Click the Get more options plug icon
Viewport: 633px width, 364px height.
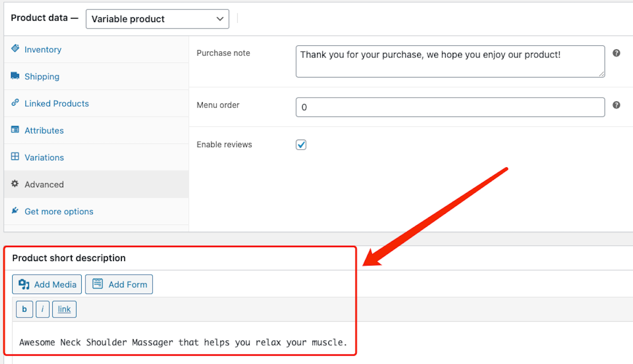[15, 211]
